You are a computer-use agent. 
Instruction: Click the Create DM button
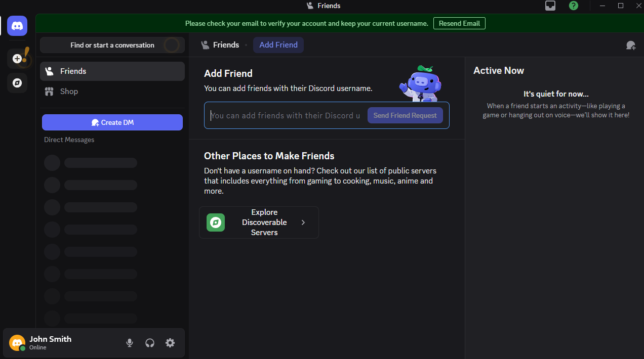point(112,122)
